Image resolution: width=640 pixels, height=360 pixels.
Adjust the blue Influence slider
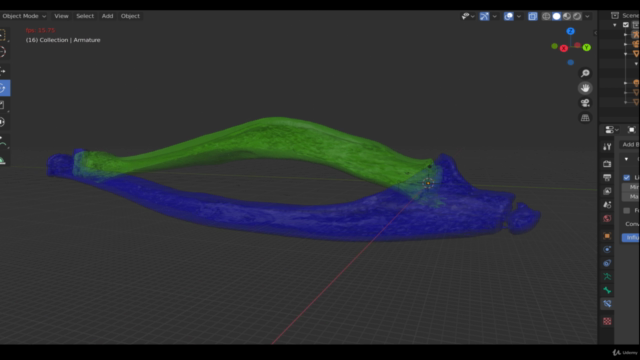(x=631, y=238)
